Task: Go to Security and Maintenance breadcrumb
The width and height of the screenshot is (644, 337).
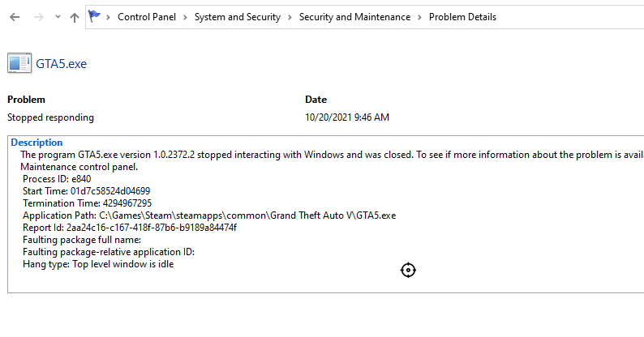Action: point(354,17)
